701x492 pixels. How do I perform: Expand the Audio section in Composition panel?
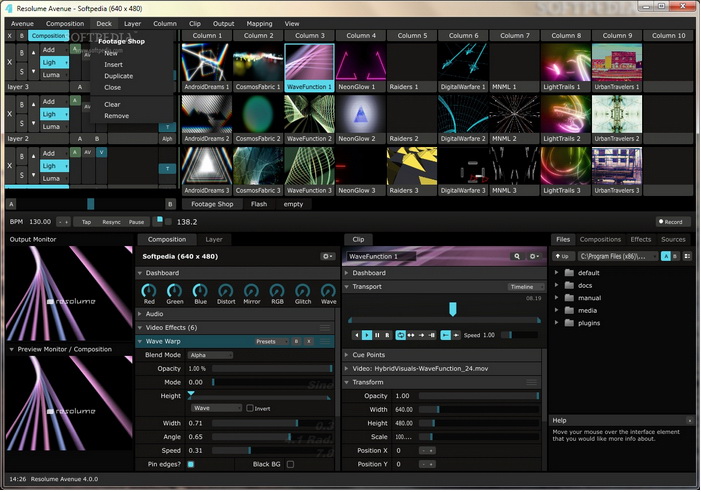pos(140,314)
